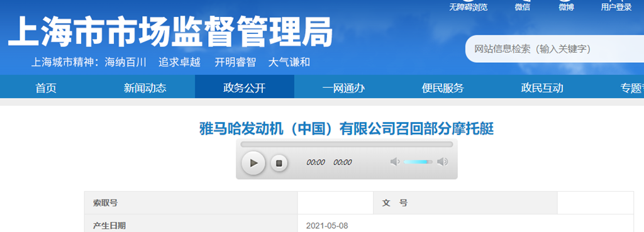Stop the audio player
Image resolution: width=644 pixels, height=232 pixels.
[x=279, y=163]
